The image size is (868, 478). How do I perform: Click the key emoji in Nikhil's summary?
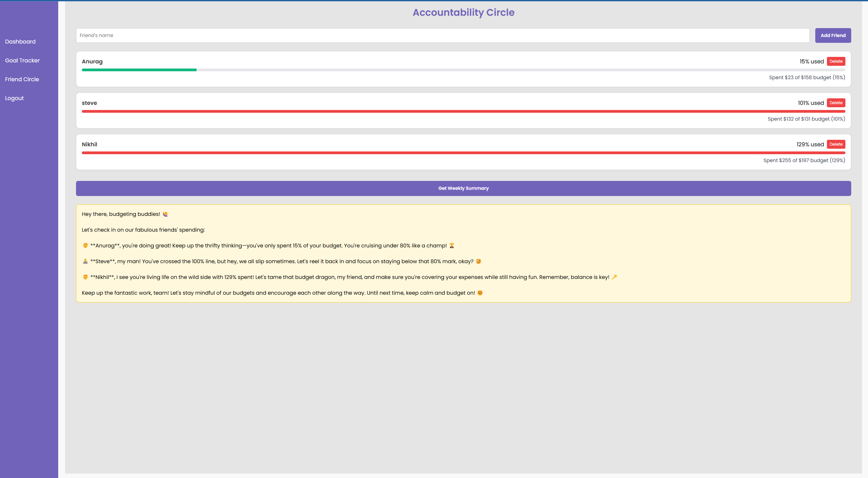coord(614,277)
